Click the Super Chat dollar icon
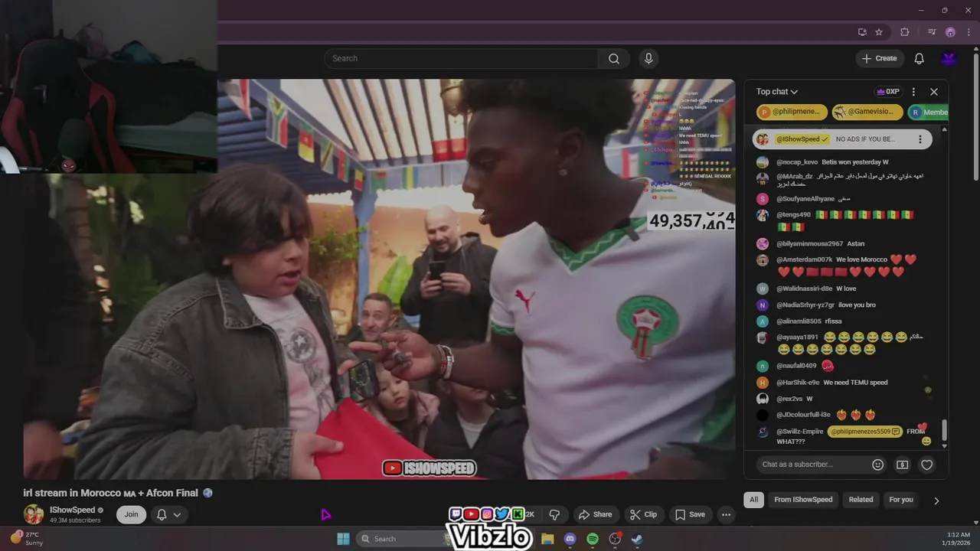This screenshot has width=980, height=551. (x=903, y=465)
